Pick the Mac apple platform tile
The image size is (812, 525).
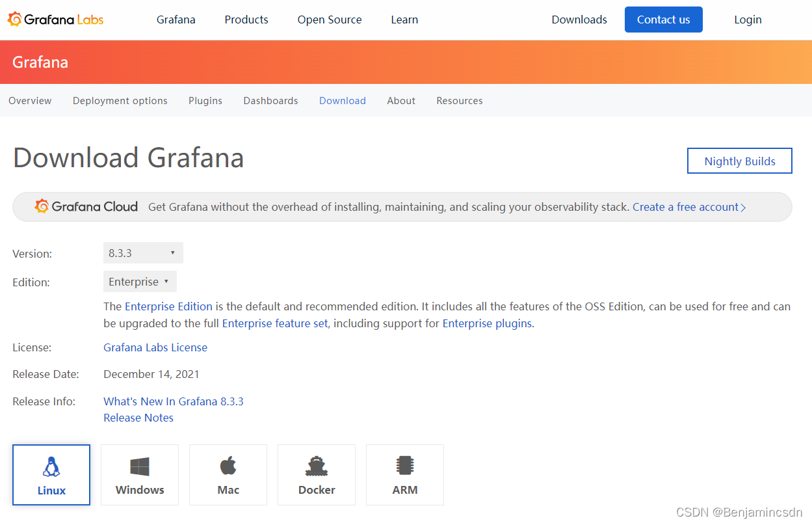228,475
